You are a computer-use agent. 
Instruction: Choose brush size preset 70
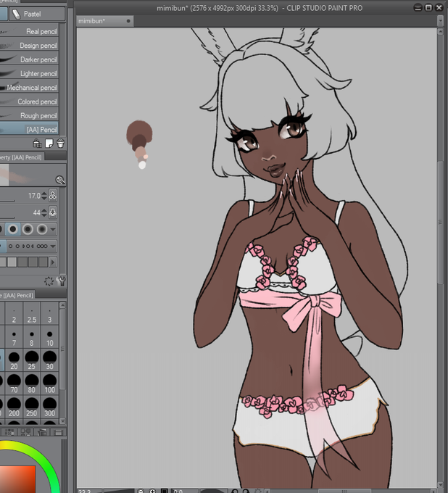pyautogui.click(x=14, y=384)
